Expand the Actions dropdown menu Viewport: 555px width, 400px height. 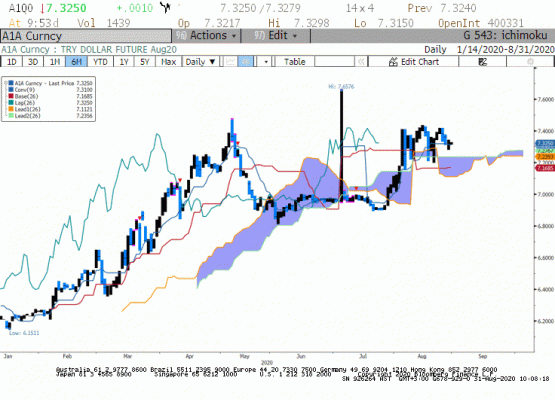click(206, 36)
